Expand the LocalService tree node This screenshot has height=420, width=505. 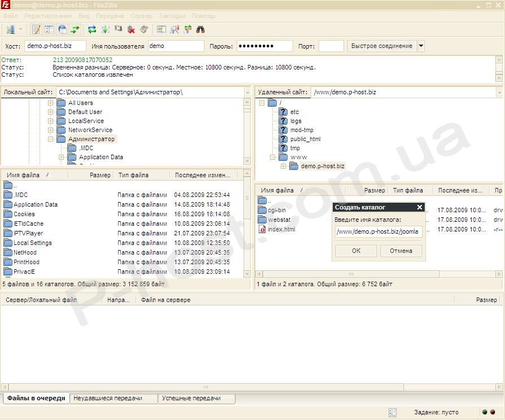tap(51, 121)
